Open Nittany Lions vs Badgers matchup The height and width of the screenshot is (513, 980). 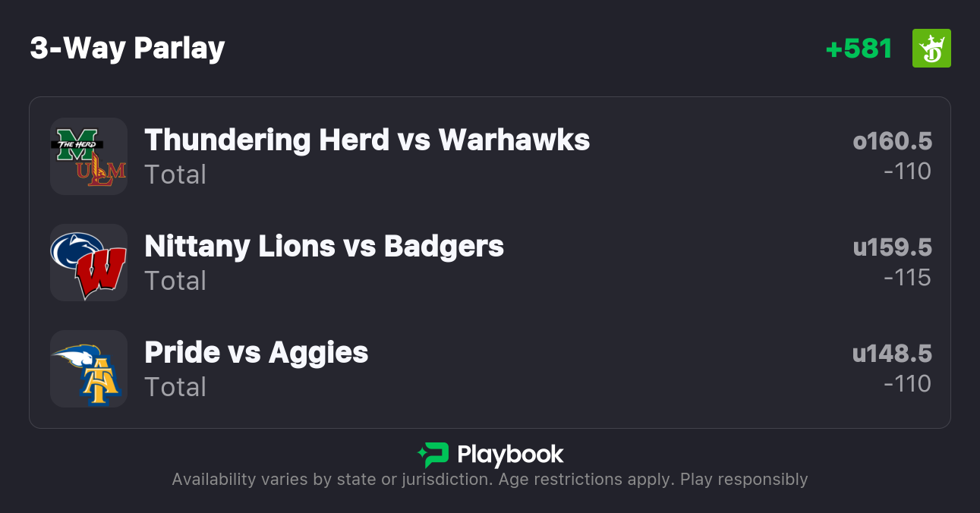(324, 247)
